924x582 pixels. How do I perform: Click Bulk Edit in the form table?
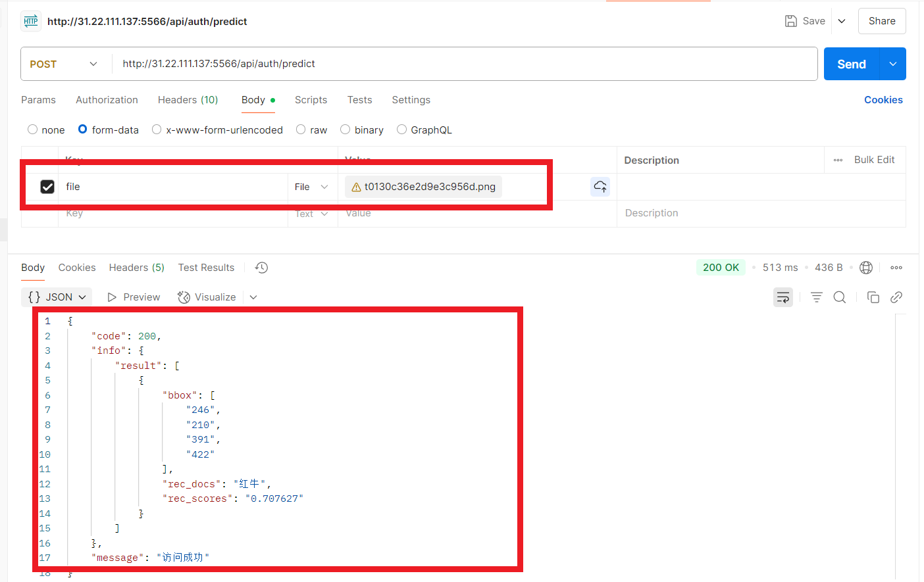874,160
